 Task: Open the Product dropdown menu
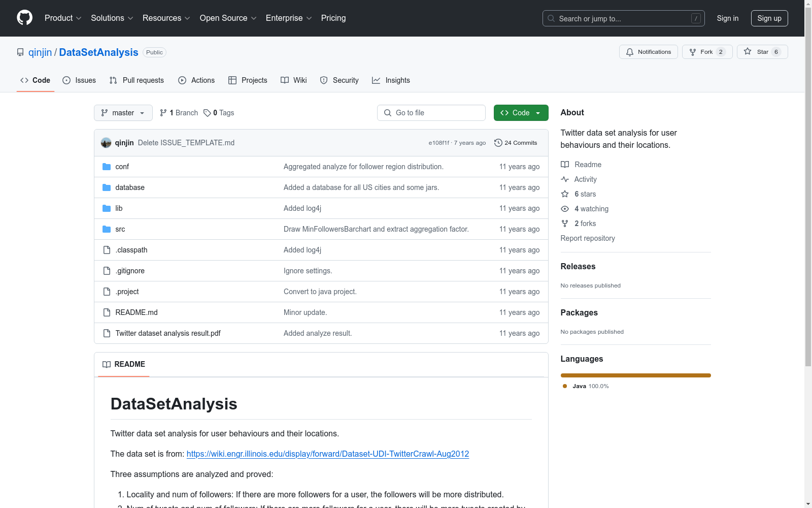[63, 18]
